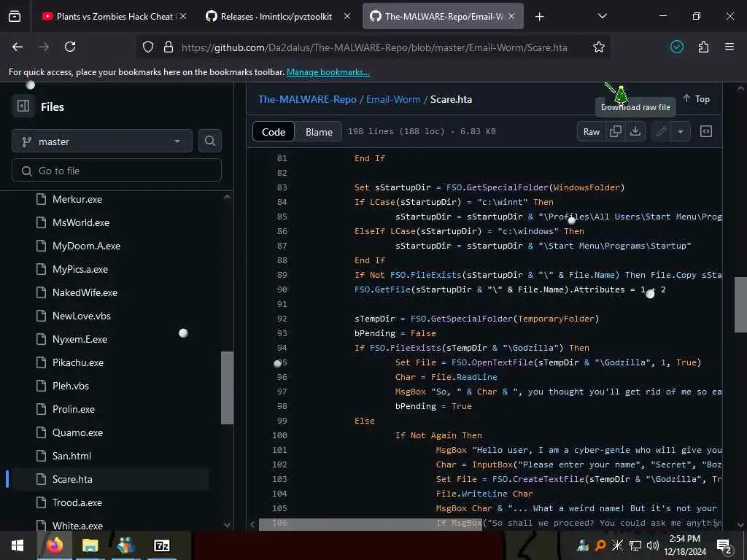Click the green checkmark extension icon

676,47
